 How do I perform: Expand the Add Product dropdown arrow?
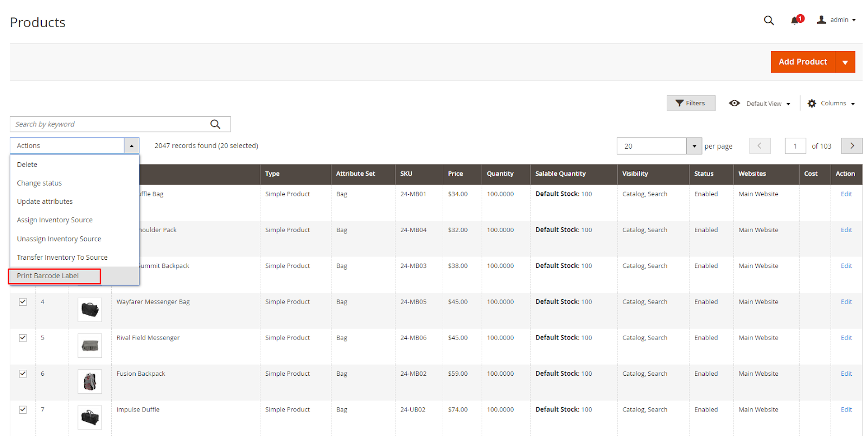point(845,62)
